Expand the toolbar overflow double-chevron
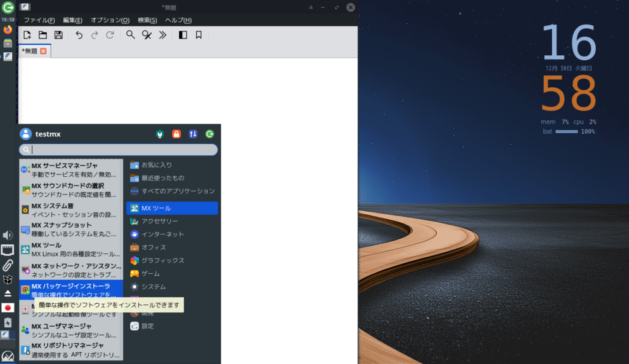 (162, 35)
